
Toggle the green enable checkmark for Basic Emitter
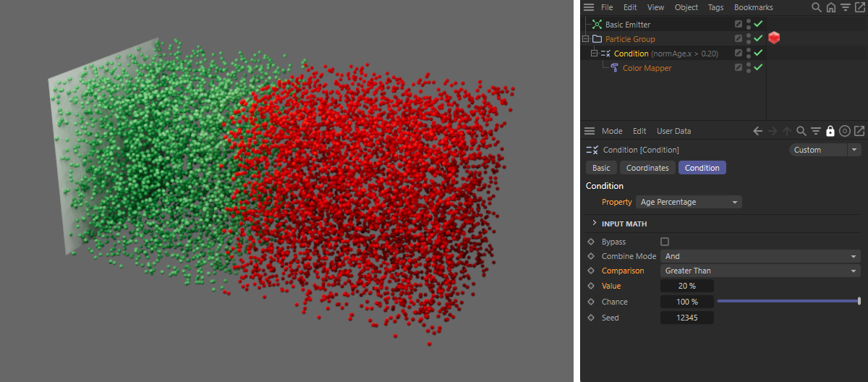(x=758, y=25)
